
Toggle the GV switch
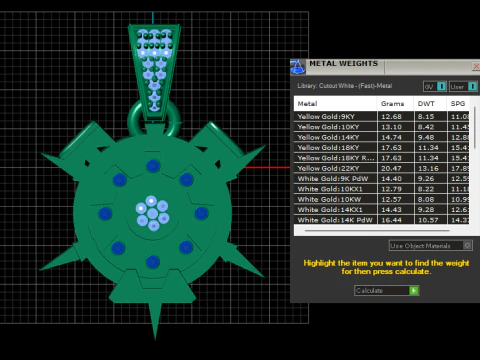pyautogui.click(x=435, y=87)
